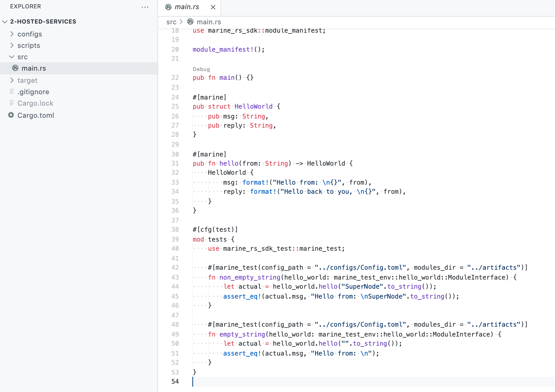
Task: Click #[cfg(test)] attribute
Action: tap(215, 229)
